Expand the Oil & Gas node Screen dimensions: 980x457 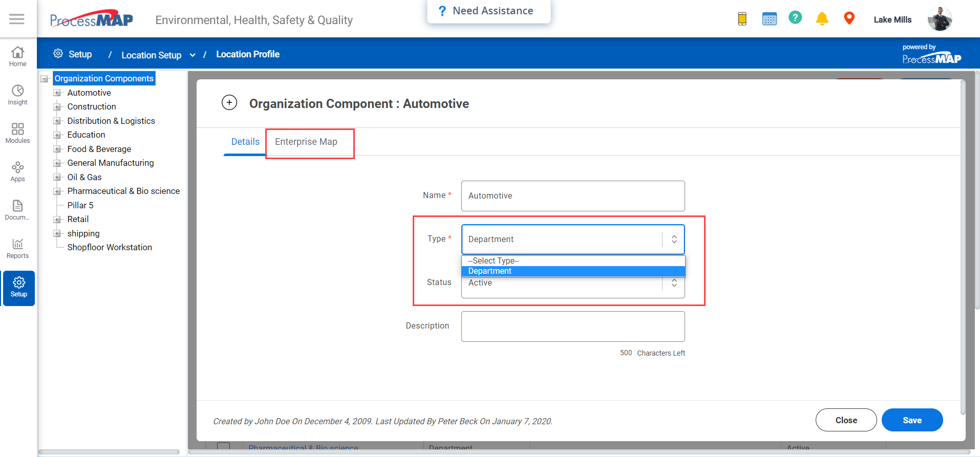coord(57,178)
